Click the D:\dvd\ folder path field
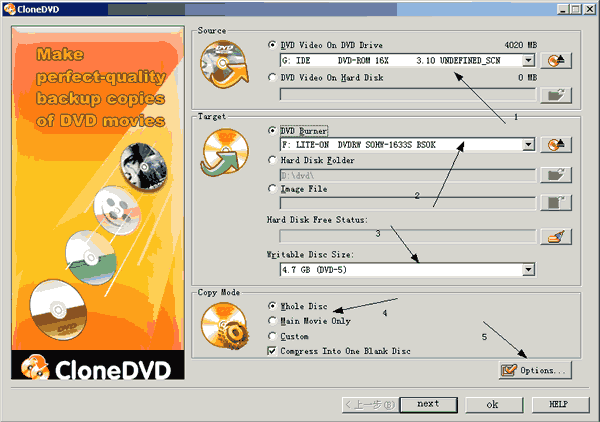 pos(408,175)
